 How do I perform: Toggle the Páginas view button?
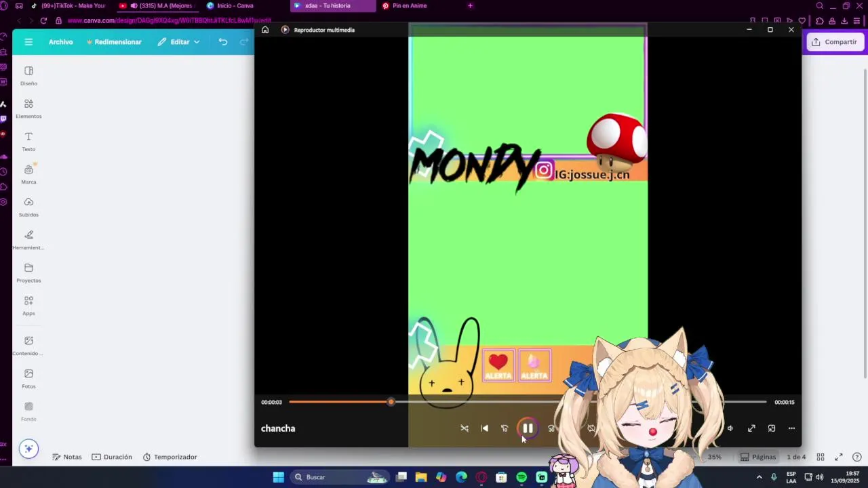(757, 457)
